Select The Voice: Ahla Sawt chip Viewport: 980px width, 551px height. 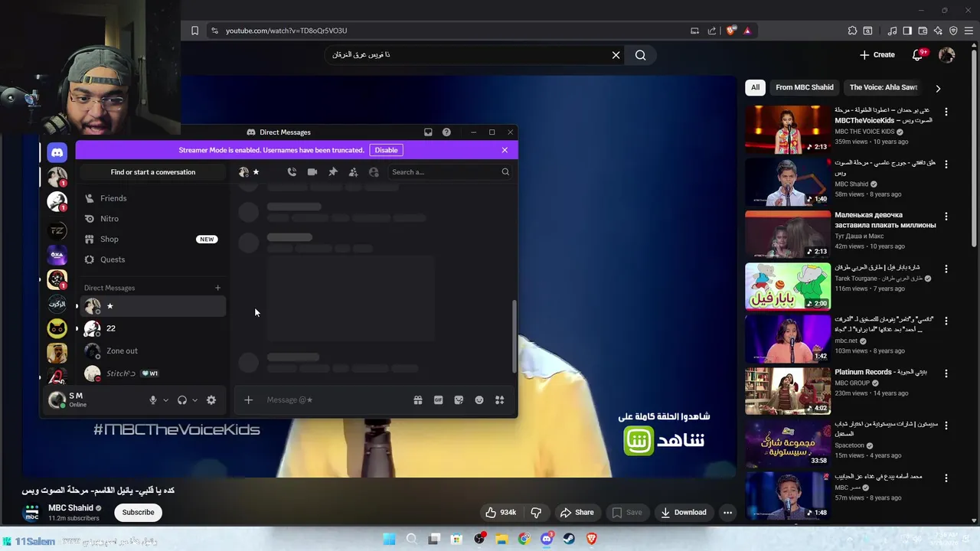884,87
